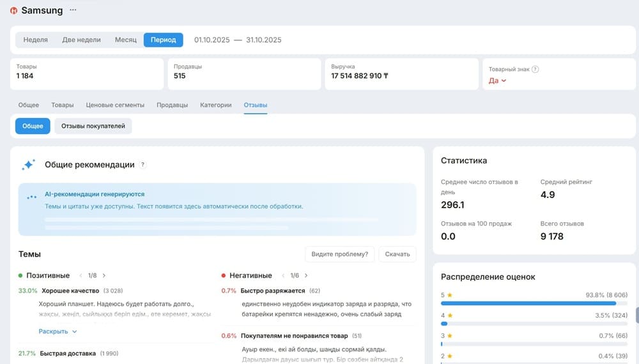Go to next page of Негативные themes

(x=306, y=276)
